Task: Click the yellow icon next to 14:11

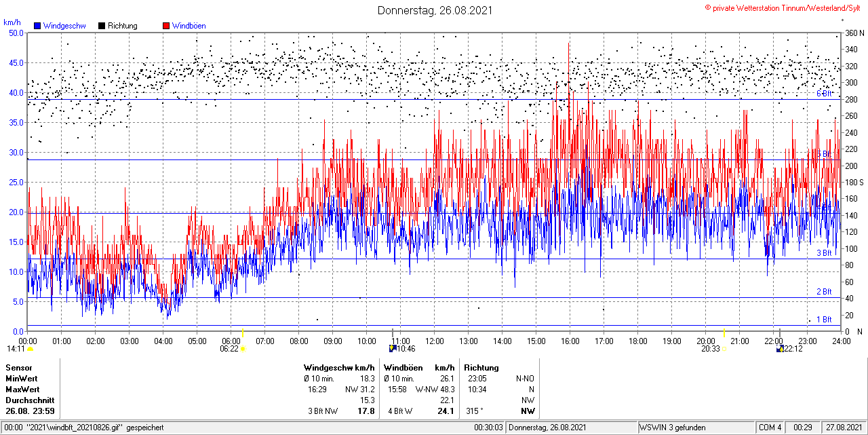Action: click(30, 349)
